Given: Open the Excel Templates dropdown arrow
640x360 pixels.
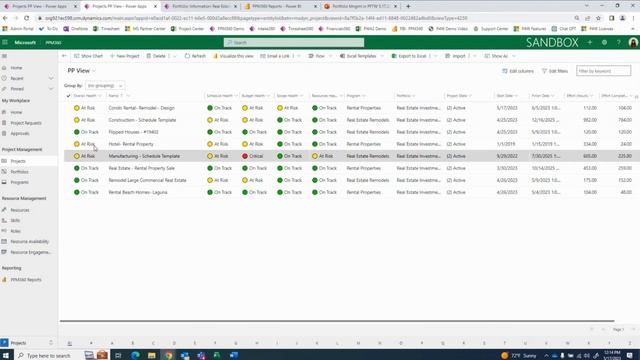Looking at the screenshot, I should [x=382, y=56].
